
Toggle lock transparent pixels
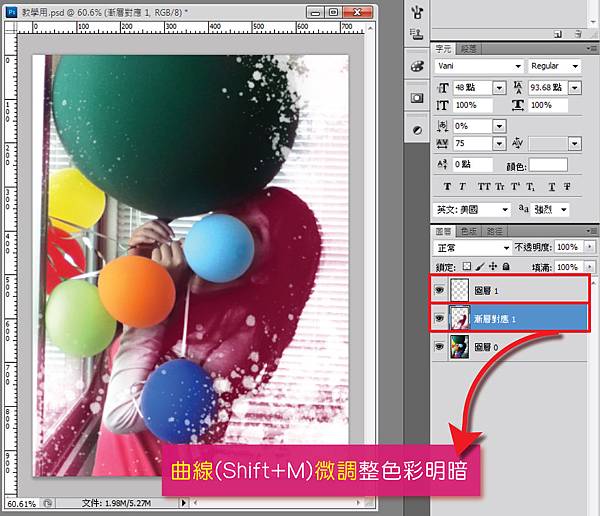coord(466,266)
